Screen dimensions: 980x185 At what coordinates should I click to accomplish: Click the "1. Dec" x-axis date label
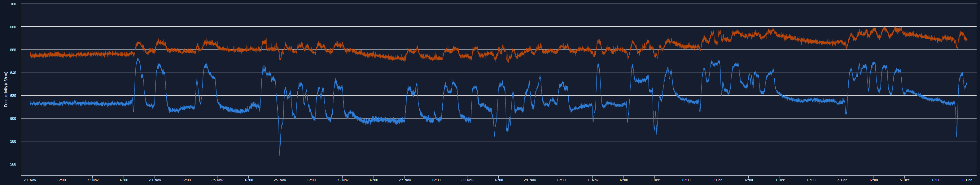[x=655, y=180]
